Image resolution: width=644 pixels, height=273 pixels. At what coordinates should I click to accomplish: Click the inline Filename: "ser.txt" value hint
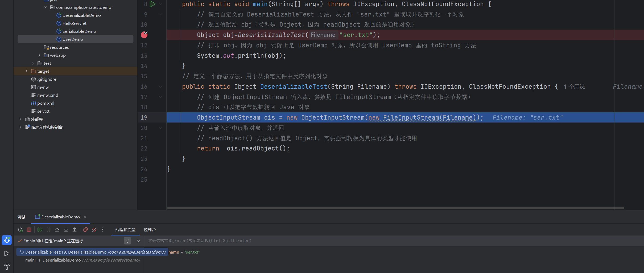[527, 117]
